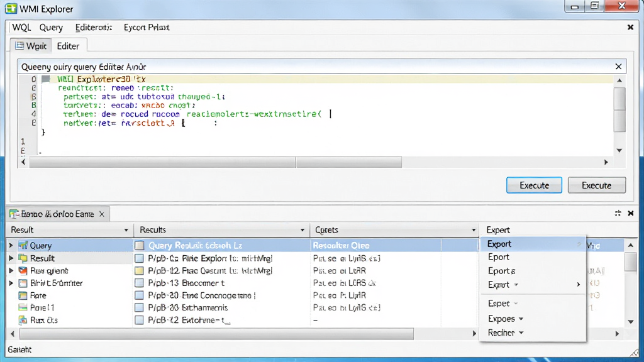Open the Cprets column dropdown arrow
Viewport: 644px width, 362px height.
coord(474,230)
